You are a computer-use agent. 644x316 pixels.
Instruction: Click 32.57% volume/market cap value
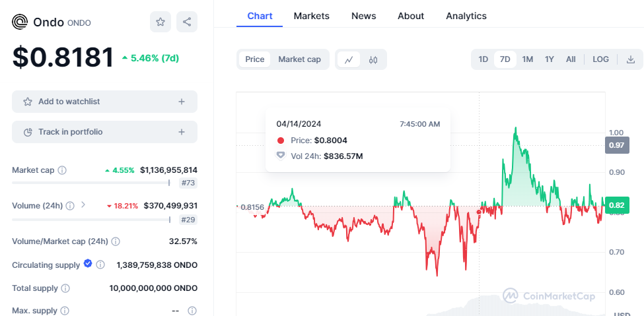[183, 241]
